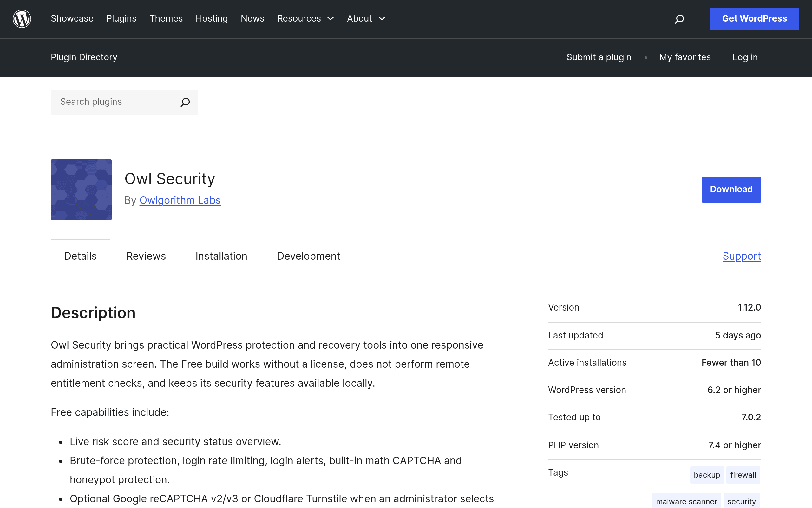812x508 pixels.
Task: Download the Owl Security plugin
Action: pos(731,190)
